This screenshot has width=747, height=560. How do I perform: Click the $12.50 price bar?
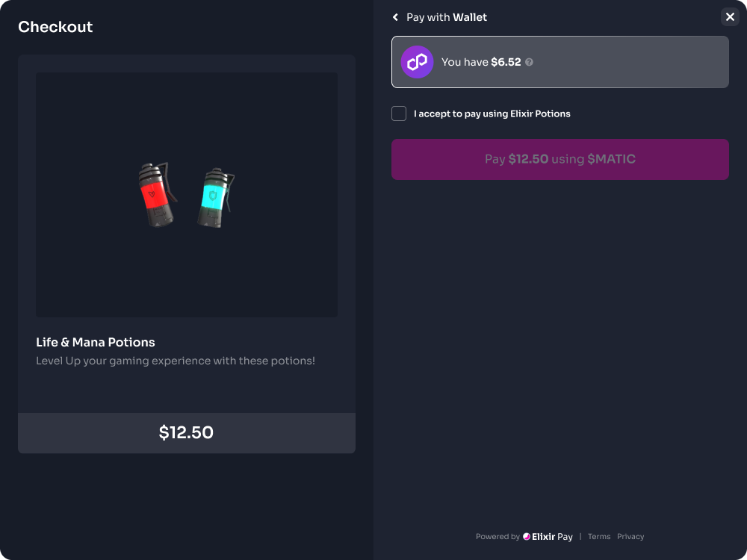tap(187, 433)
